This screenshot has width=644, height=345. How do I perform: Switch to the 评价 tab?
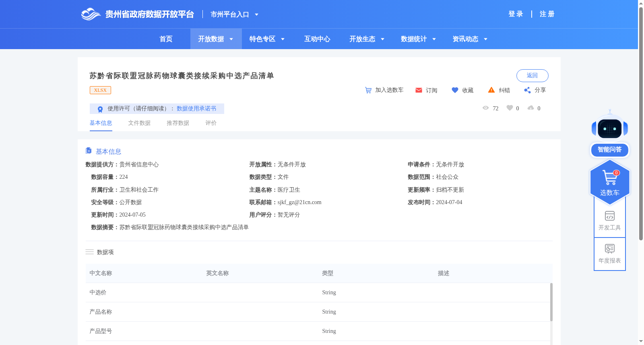[211, 123]
